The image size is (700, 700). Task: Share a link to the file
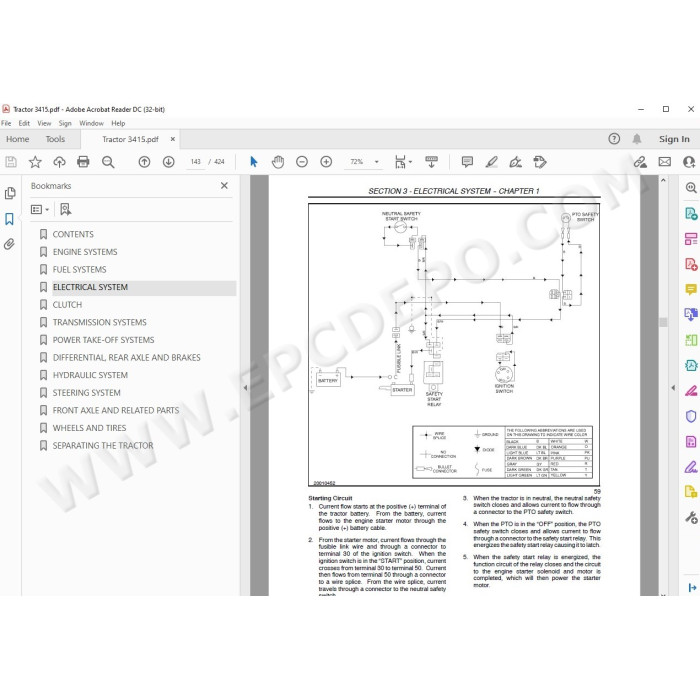click(640, 162)
